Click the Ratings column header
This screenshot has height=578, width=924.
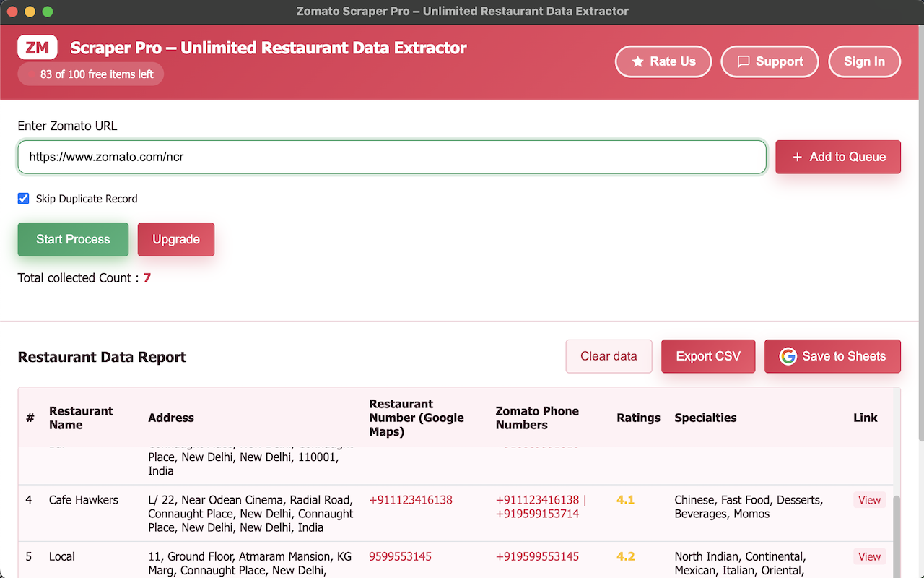coord(638,418)
